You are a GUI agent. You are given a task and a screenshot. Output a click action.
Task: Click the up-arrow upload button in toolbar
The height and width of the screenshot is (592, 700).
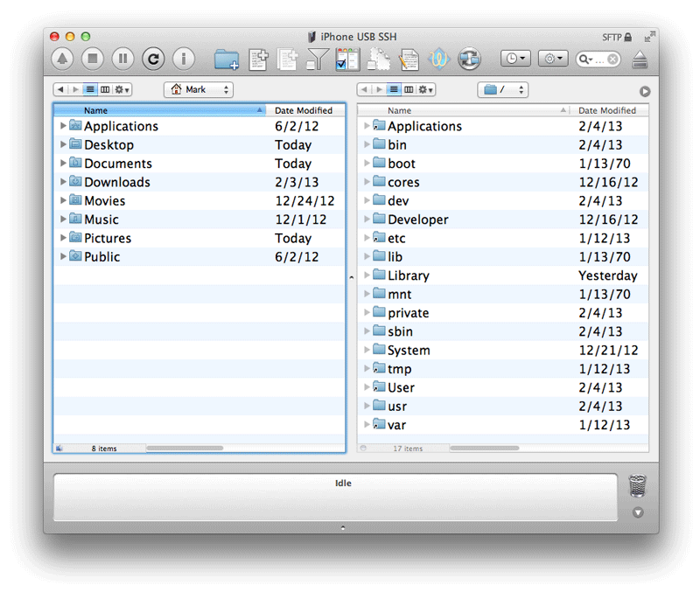tap(61, 59)
